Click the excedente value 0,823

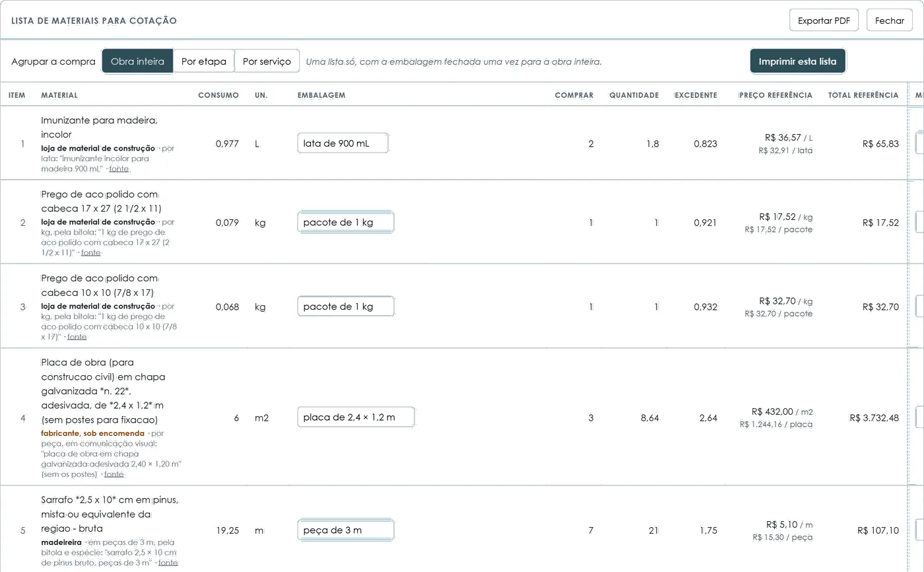706,144
